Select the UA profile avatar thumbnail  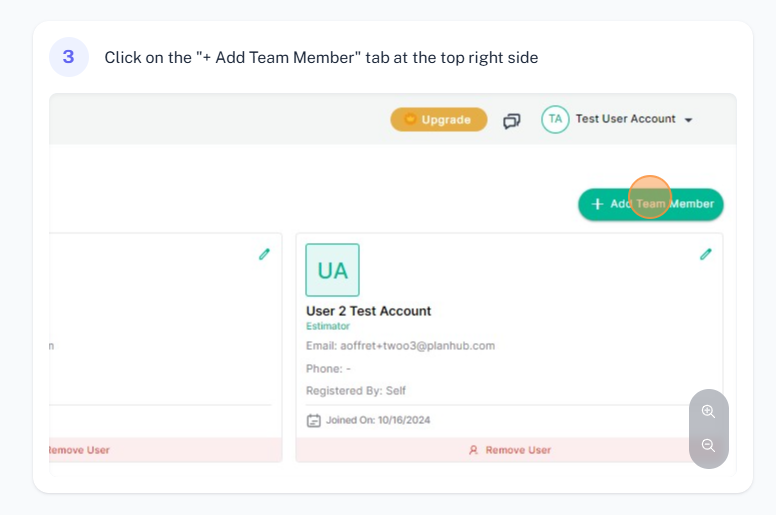point(333,270)
